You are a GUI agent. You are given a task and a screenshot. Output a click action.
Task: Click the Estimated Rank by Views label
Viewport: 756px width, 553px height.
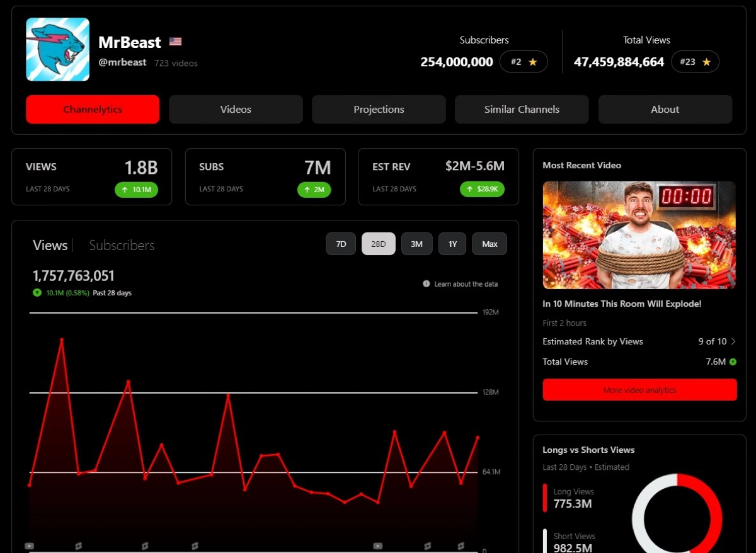point(593,341)
